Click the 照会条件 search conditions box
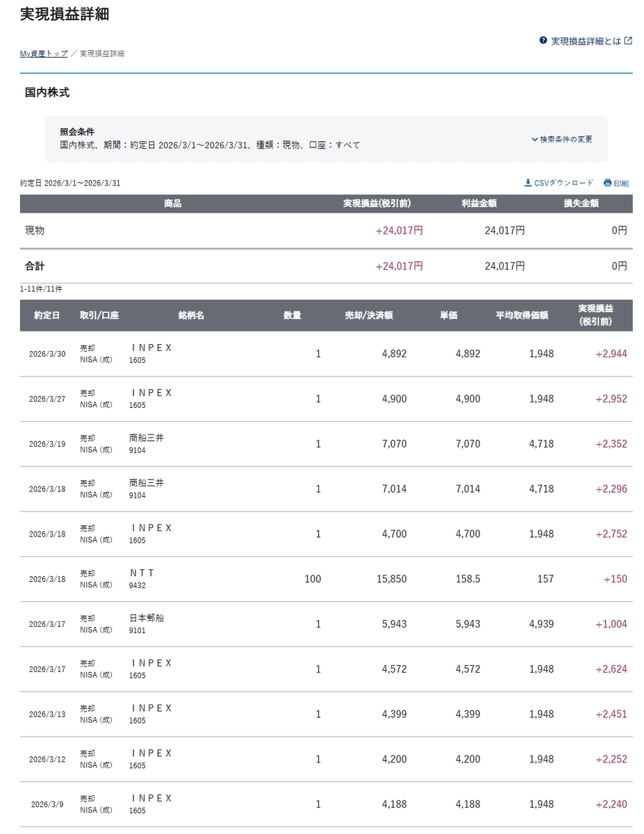Viewport: 644px width, 834px height. 326,139
